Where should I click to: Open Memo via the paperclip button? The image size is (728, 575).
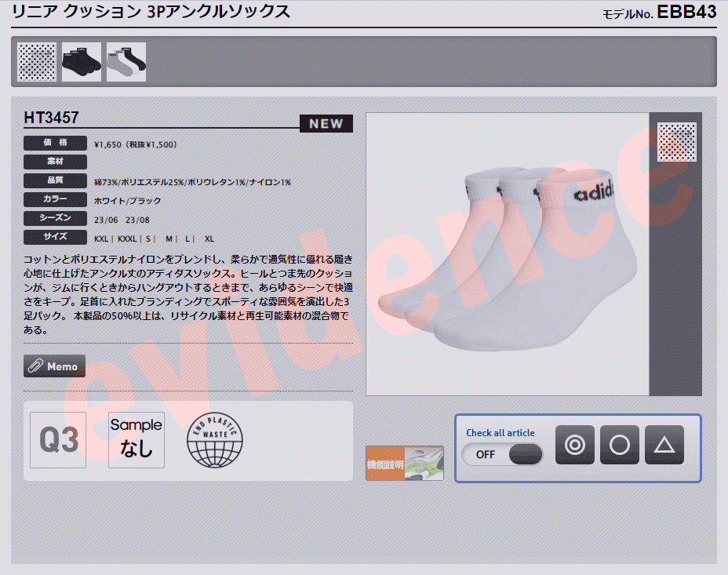click(54, 366)
